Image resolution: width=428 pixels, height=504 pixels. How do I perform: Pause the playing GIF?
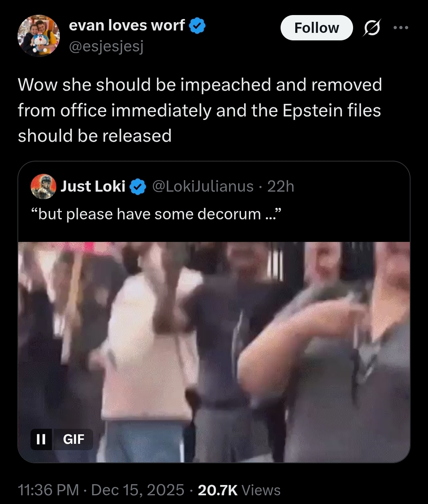(x=41, y=439)
